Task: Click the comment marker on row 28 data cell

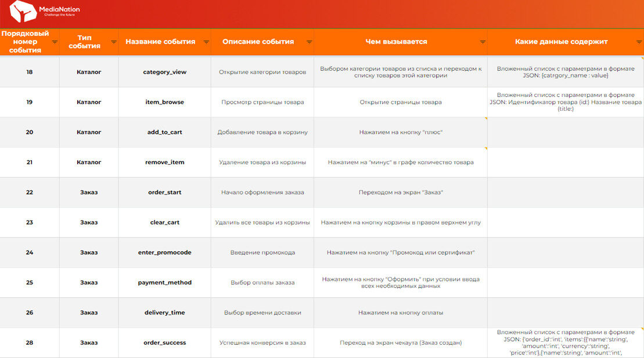Action: pyautogui.click(x=642, y=329)
